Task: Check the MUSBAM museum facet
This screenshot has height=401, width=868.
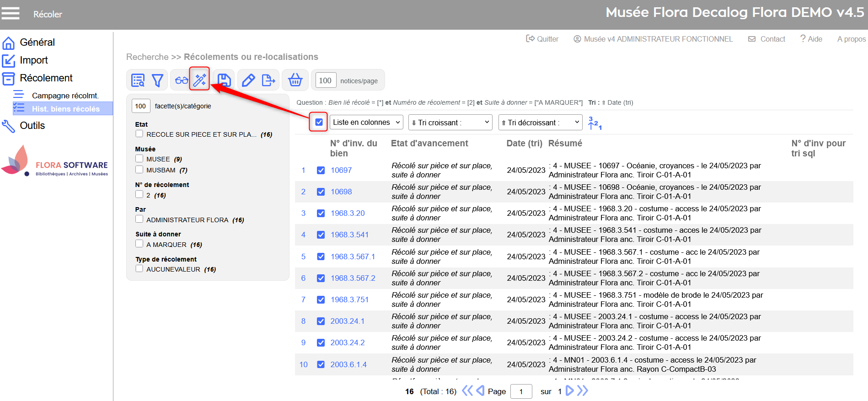Action: 139,170
